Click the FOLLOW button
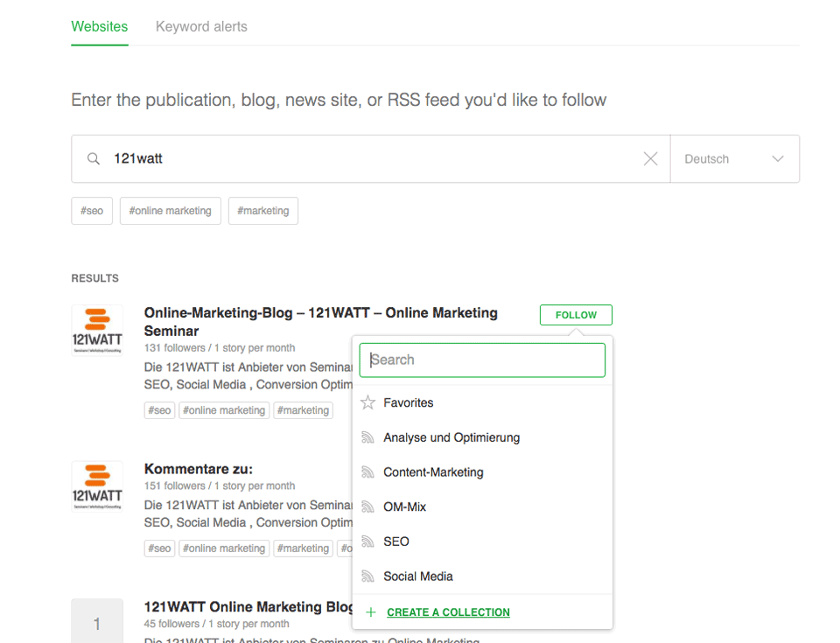840x643 pixels. point(575,314)
